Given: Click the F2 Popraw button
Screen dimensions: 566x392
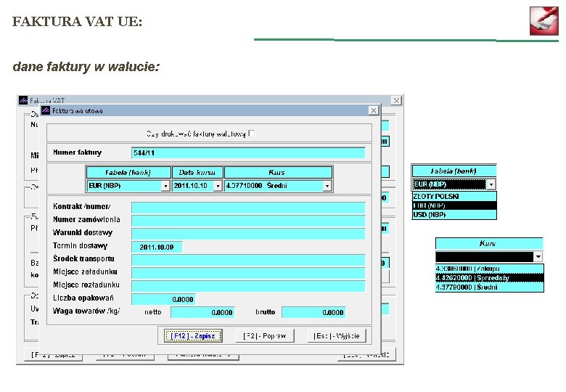Looking at the screenshot, I should (x=265, y=336).
